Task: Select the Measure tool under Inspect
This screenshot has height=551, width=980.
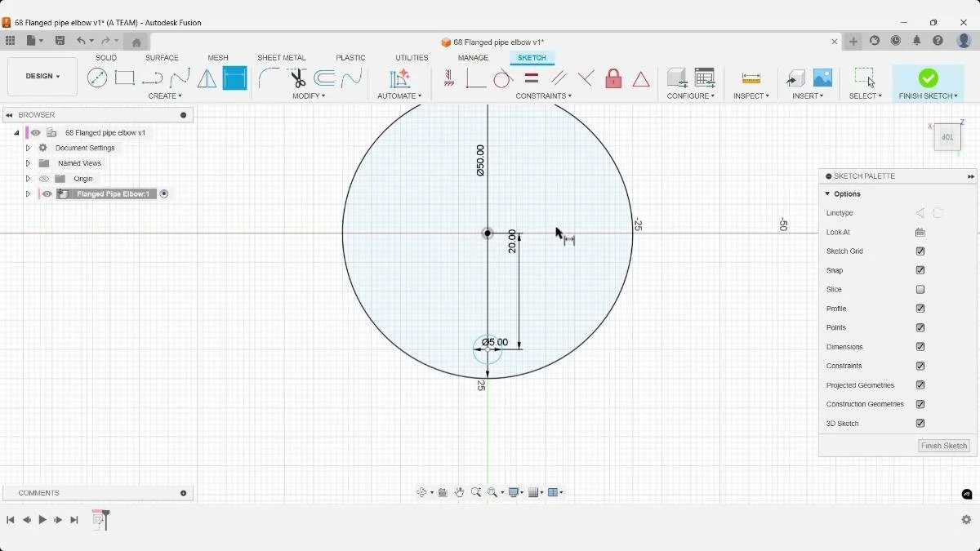Action: coord(751,78)
